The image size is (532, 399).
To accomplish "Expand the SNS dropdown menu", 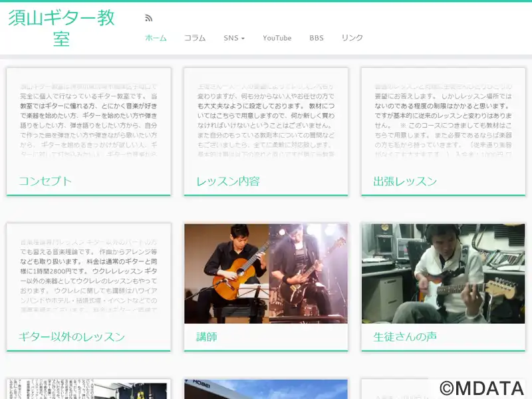I will (234, 38).
